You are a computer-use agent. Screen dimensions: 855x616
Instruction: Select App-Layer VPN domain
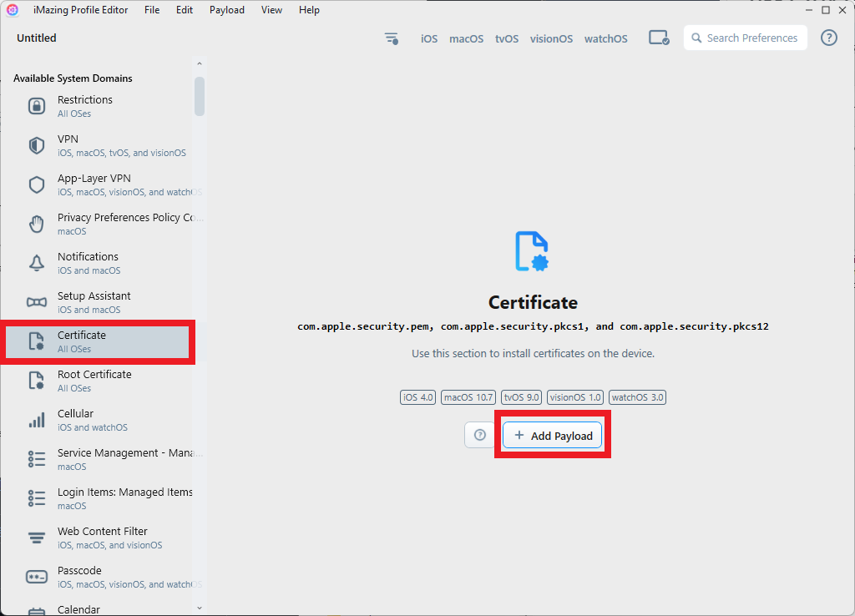pos(97,184)
